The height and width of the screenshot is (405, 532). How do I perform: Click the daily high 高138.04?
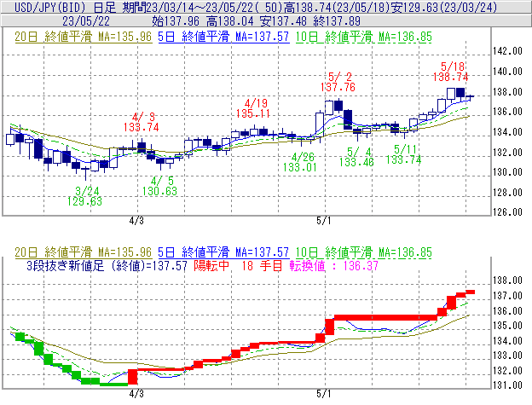click(230, 21)
